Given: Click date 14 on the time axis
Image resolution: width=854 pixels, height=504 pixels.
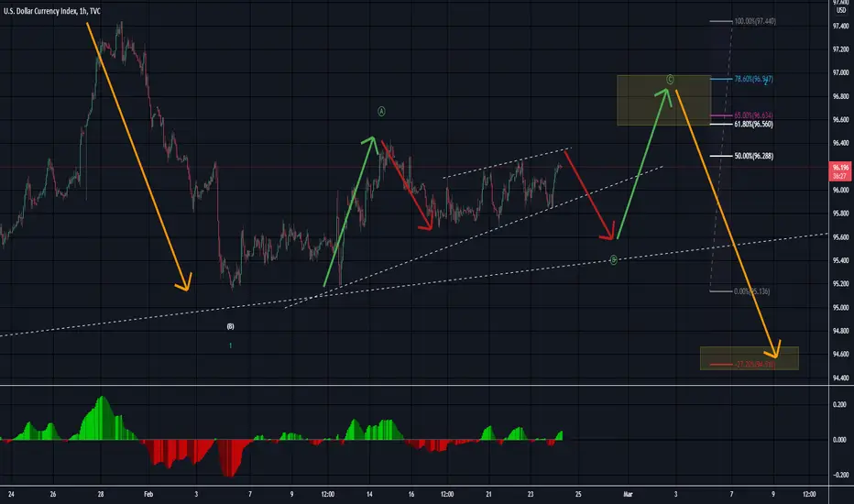Looking at the screenshot, I should click(369, 494).
